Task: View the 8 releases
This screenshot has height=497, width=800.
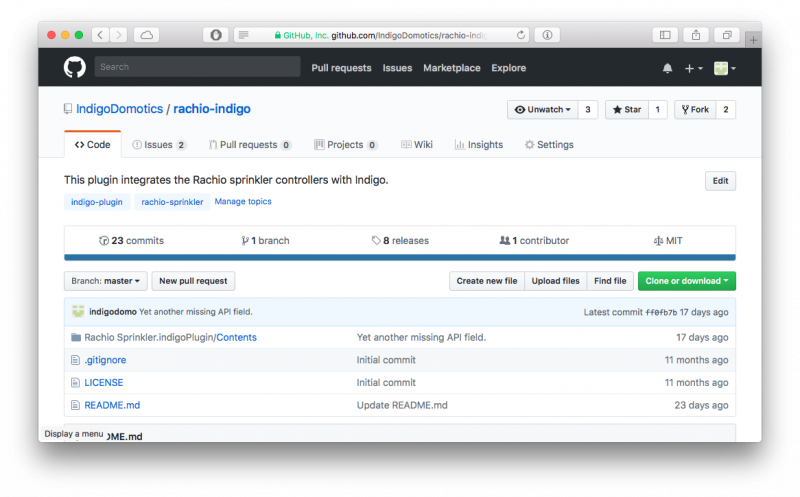Action: (x=400, y=240)
